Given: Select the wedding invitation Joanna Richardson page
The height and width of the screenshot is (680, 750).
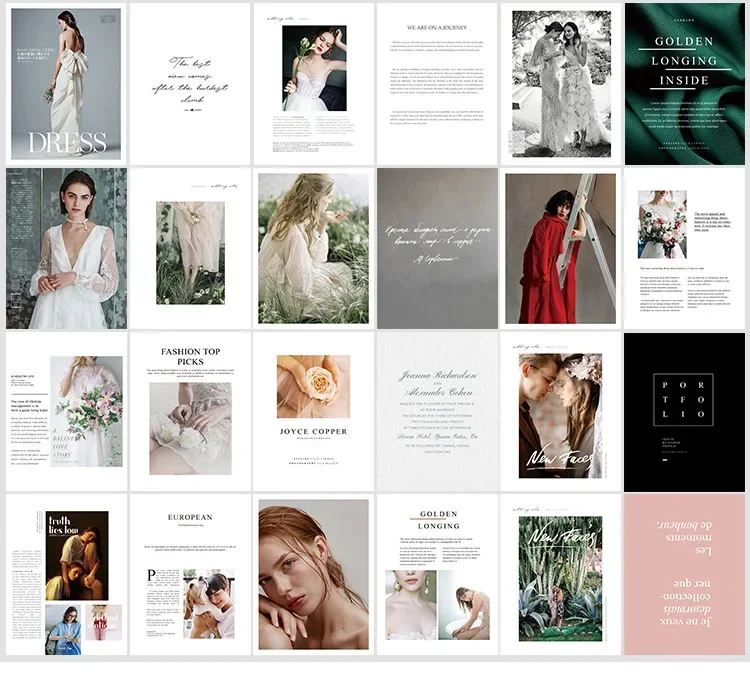Looking at the screenshot, I should [437, 412].
